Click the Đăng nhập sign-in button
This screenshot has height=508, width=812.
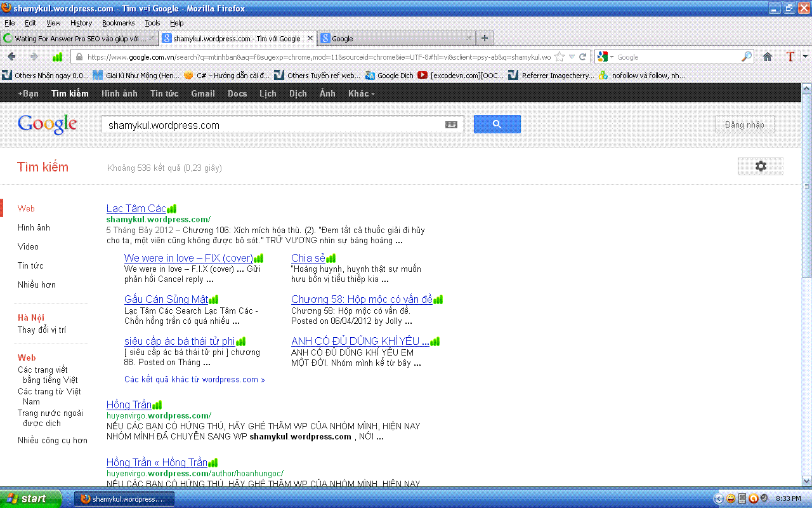(x=745, y=124)
